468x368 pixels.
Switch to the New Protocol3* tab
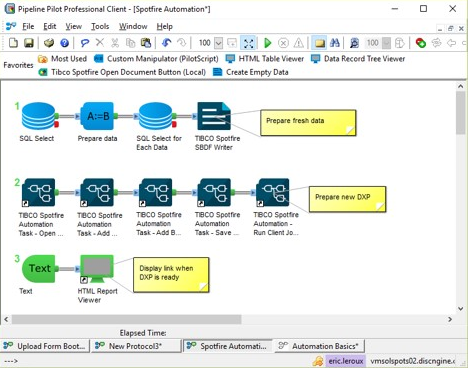tap(136, 346)
